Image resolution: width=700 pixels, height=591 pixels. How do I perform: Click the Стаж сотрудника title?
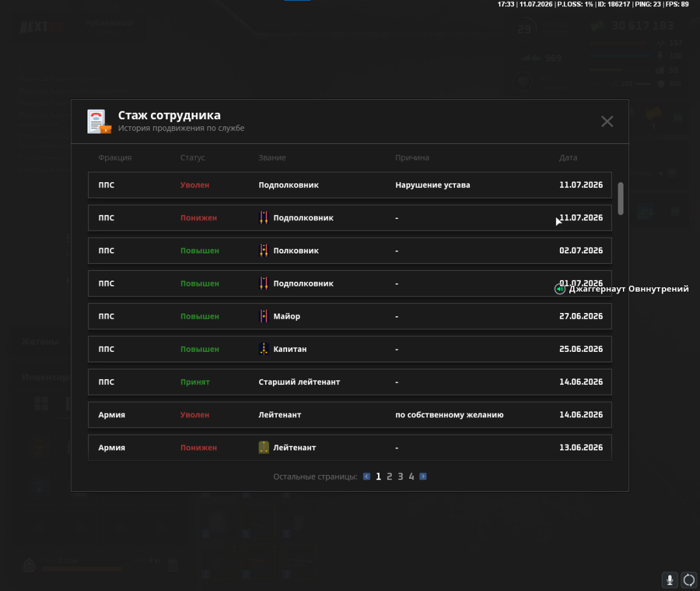click(169, 115)
